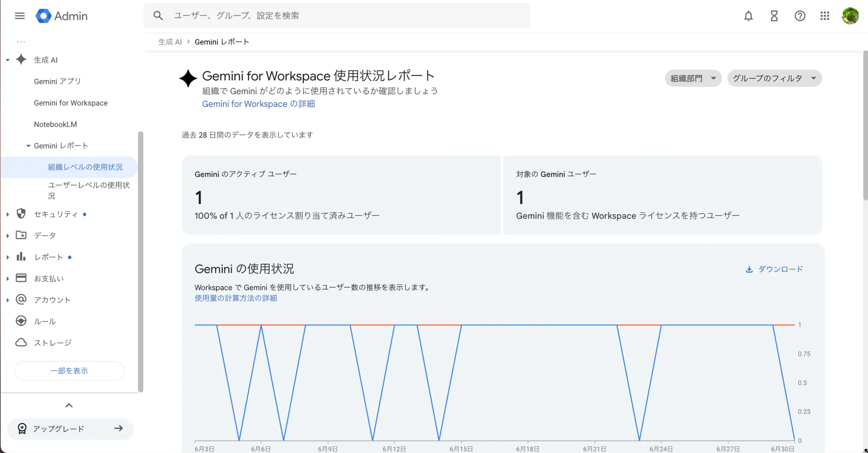The image size is (868, 453).
Task: Click the ストレージ cloud icon
Action: pyautogui.click(x=21, y=342)
